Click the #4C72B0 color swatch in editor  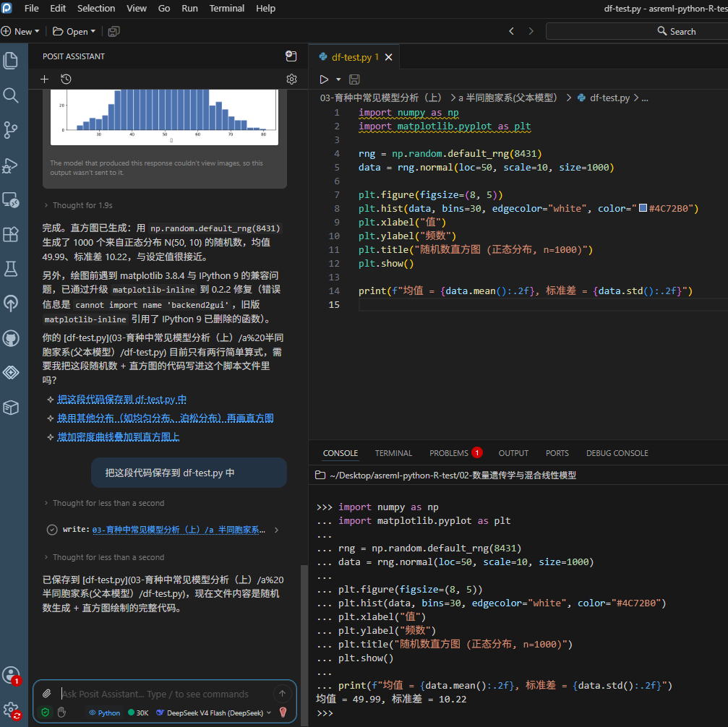(643, 208)
